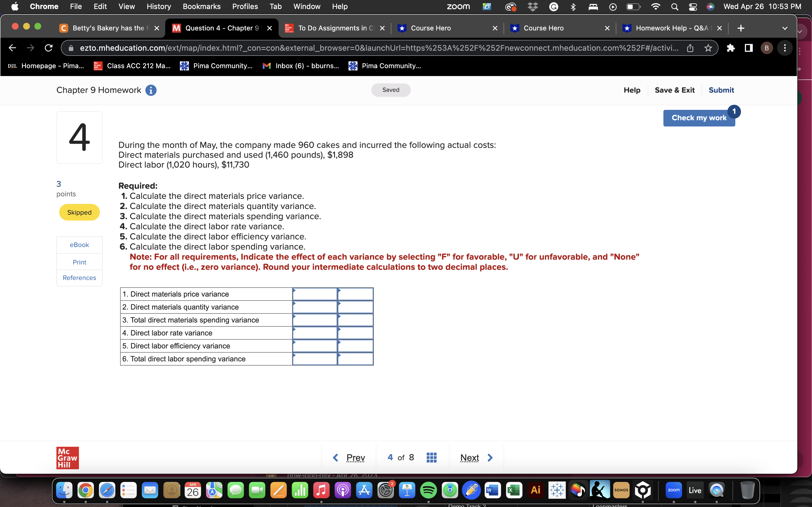
Task: Open Spotlight search from the menu bar
Action: coord(675,6)
